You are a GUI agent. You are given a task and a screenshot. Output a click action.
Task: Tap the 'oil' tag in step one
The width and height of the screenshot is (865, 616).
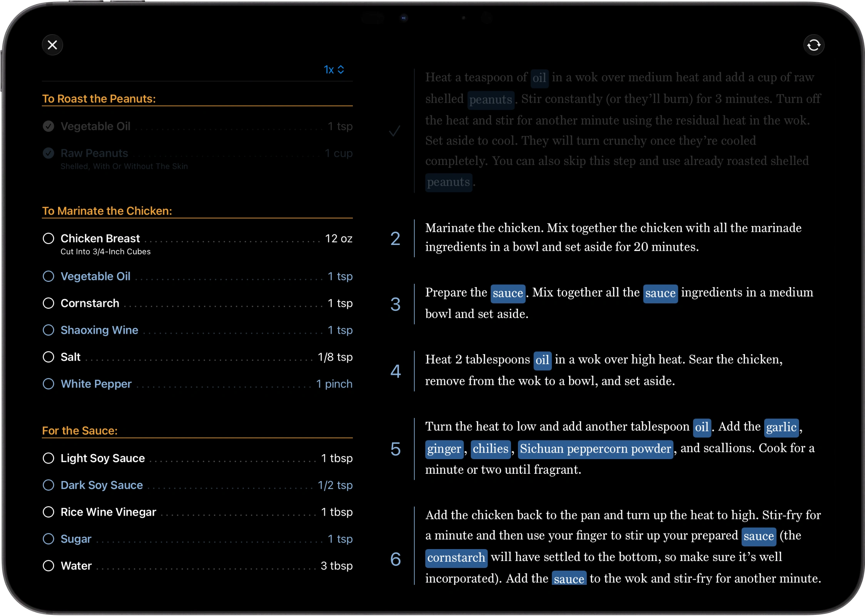pyautogui.click(x=539, y=78)
